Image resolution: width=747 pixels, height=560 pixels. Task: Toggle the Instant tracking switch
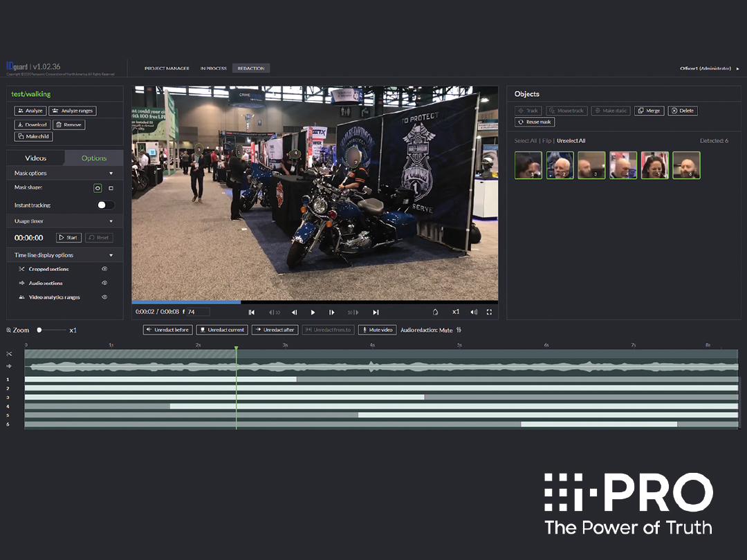[x=105, y=205]
